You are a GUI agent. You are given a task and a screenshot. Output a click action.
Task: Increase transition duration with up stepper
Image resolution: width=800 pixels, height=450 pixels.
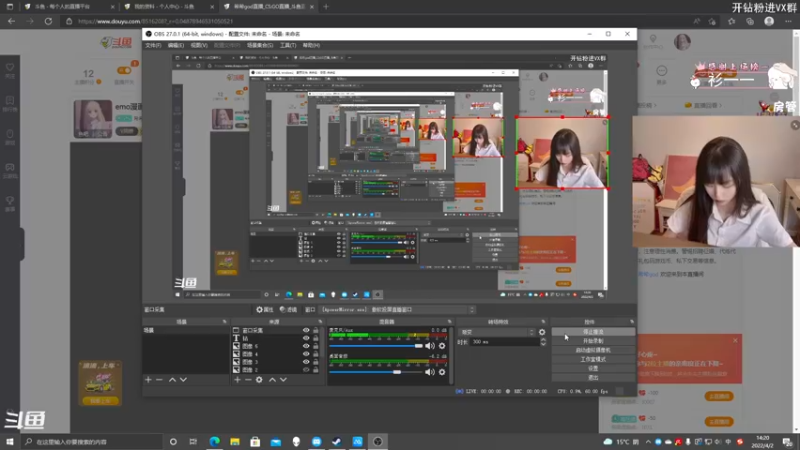[543, 340]
